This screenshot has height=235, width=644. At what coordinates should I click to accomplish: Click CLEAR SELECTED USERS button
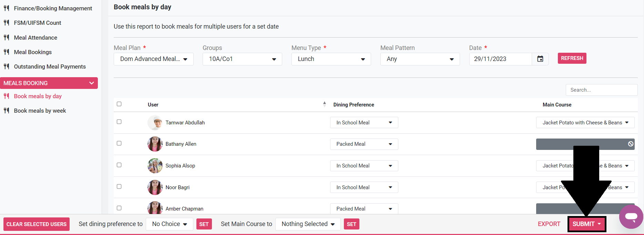pos(37,224)
